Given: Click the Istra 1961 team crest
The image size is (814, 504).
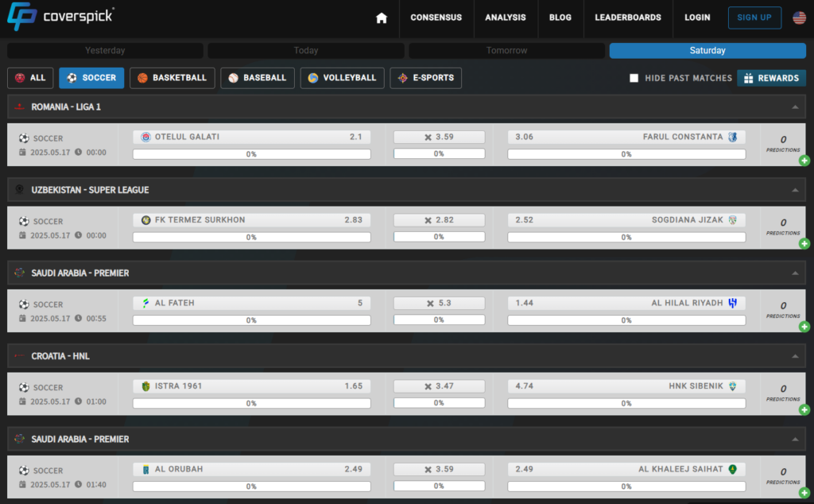Looking at the screenshot, I should point(146,386).
